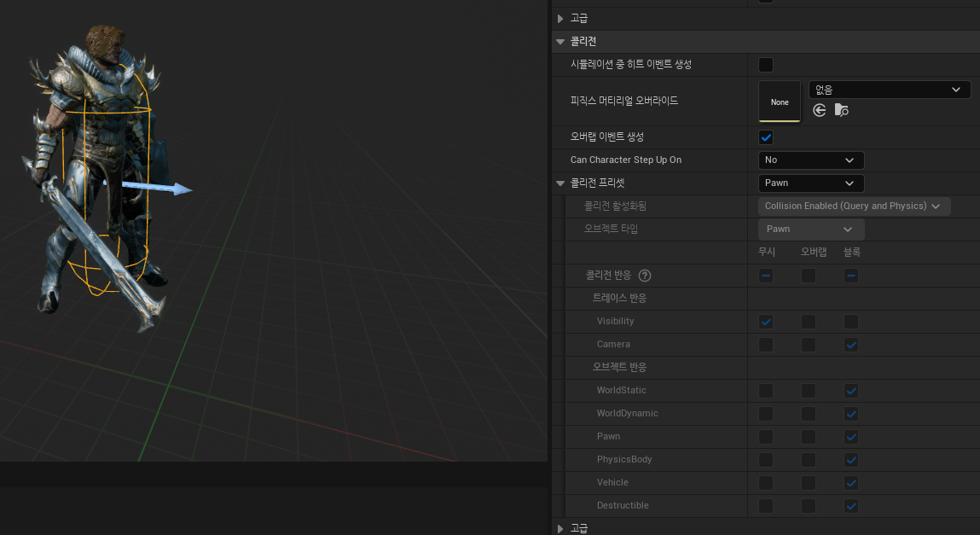Use selected asset arrow icon for physics material
This screenshot has height=535, width=980.
pos(820,111)
